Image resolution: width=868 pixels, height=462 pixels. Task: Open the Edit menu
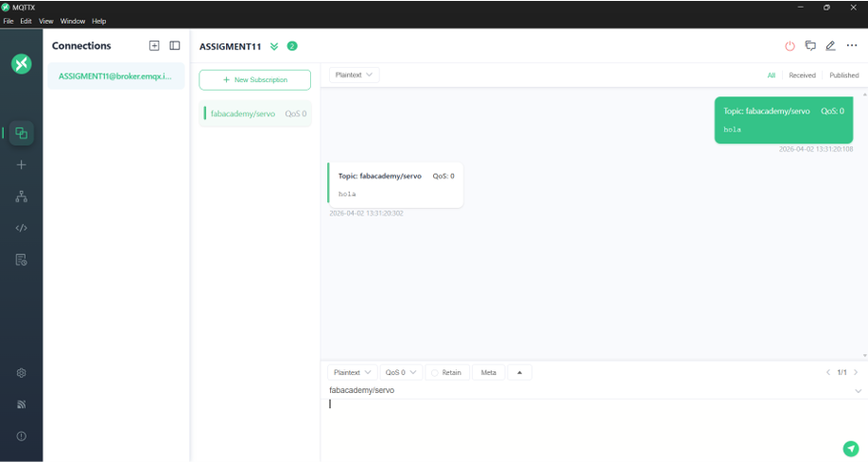click(26, 21)
